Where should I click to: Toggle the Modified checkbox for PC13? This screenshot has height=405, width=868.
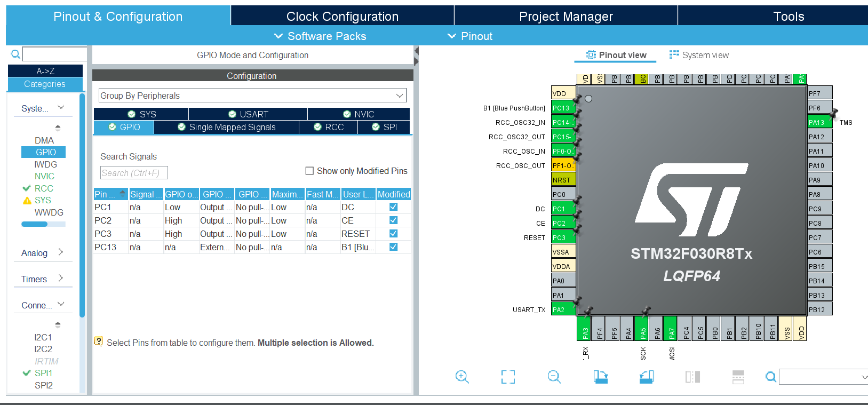(393, 247)
